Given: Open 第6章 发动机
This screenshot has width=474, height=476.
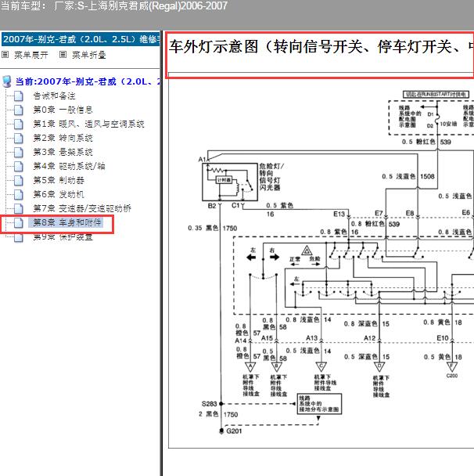Looking at the screenshot, I should [x=59, y=194].
